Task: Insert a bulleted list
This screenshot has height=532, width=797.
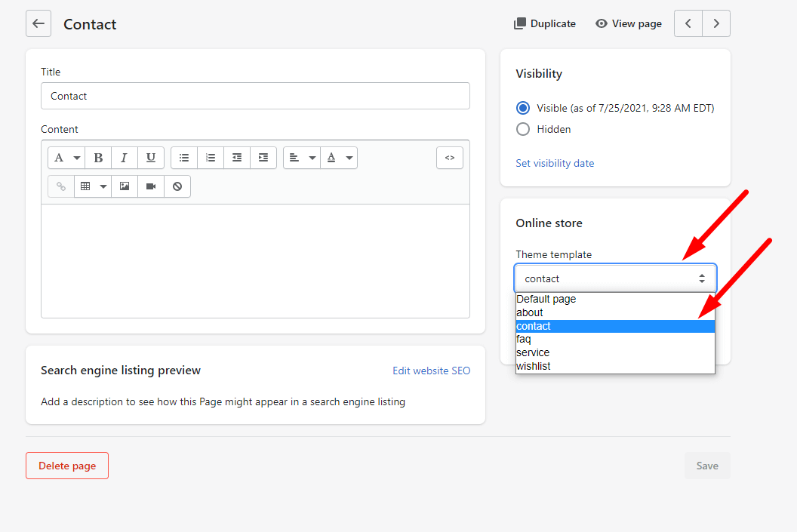Action: coord(184,158)
